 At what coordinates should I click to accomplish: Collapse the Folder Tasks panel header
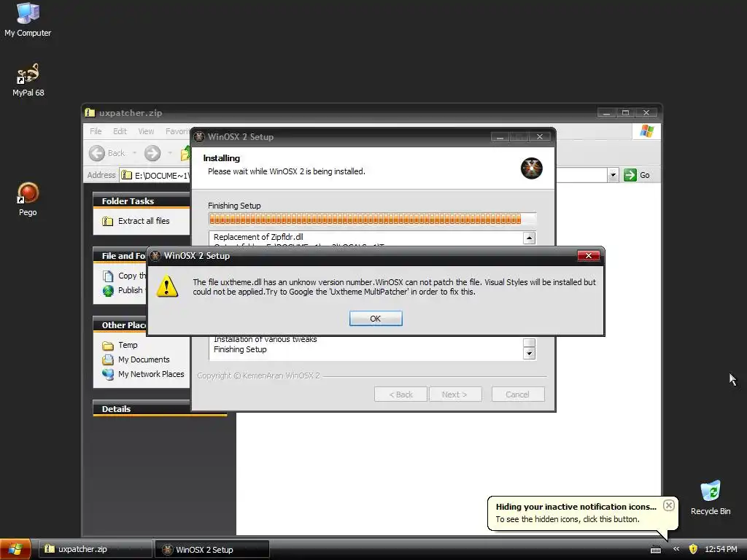click(142, 201)
